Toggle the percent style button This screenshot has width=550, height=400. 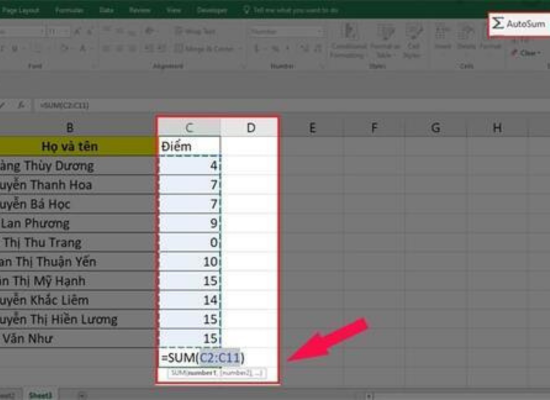click(x=275, y=49)
